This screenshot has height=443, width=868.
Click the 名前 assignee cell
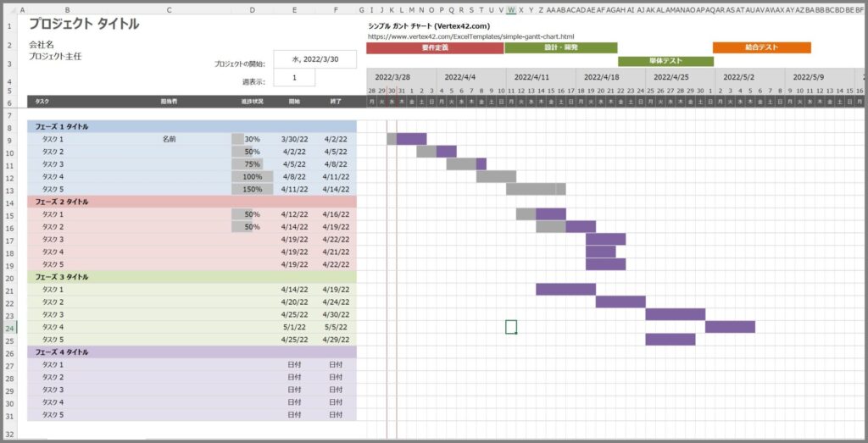point(169,139)
